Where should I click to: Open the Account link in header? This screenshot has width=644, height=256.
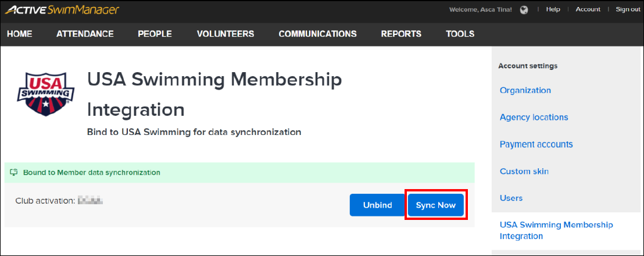[588, 9]
